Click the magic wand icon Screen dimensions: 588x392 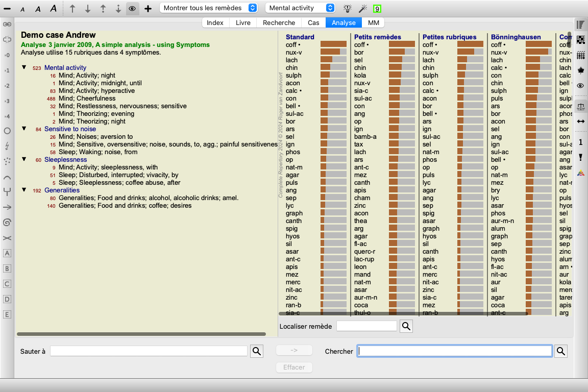coord(362,8)
